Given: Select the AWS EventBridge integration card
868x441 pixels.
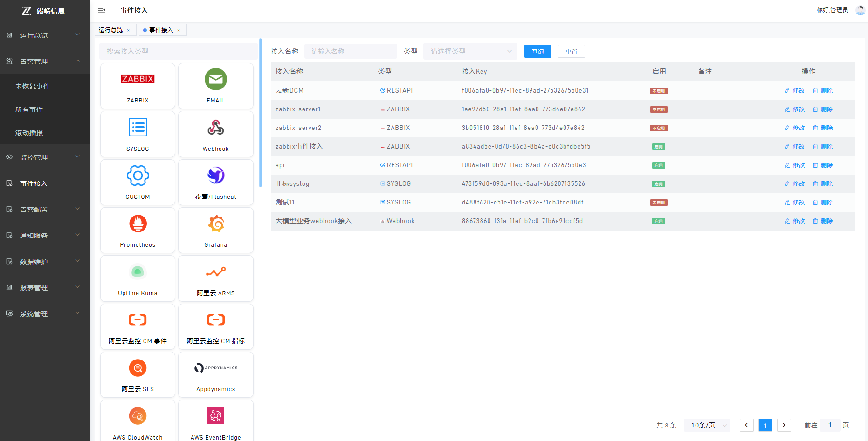Looking at the screenshot, I should coord(216,421).
